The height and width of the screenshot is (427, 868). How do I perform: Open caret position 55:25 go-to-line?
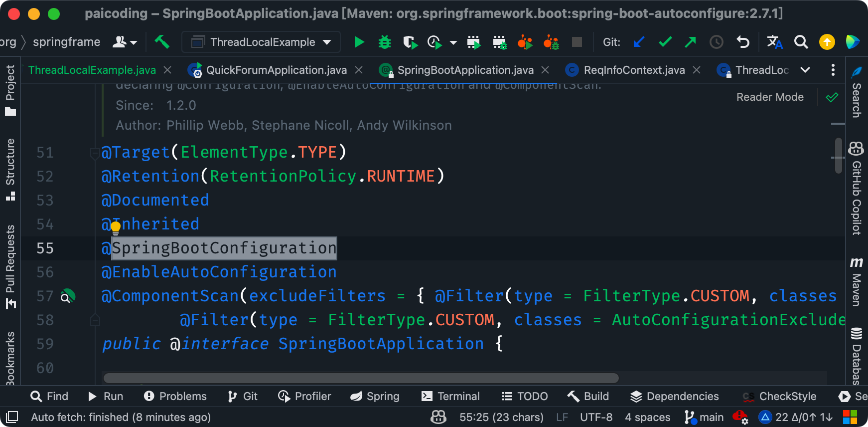(x=501, y=417)
